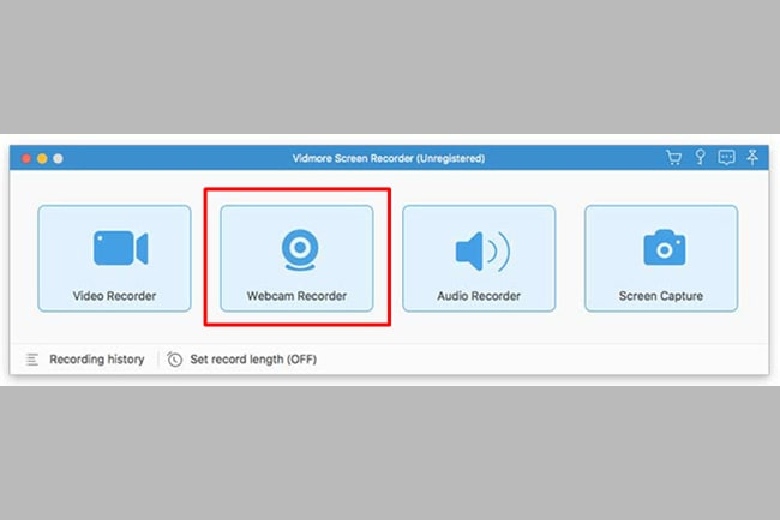Open the feedback chat bubble icon
Viewport: 780px width, 520px height.
coord(726,158)
